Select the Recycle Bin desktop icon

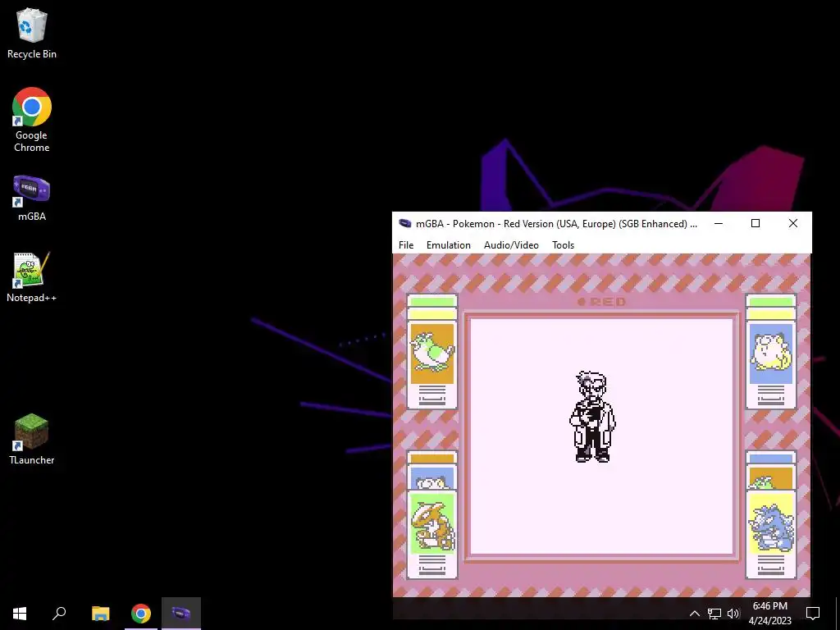click(32, 33)
